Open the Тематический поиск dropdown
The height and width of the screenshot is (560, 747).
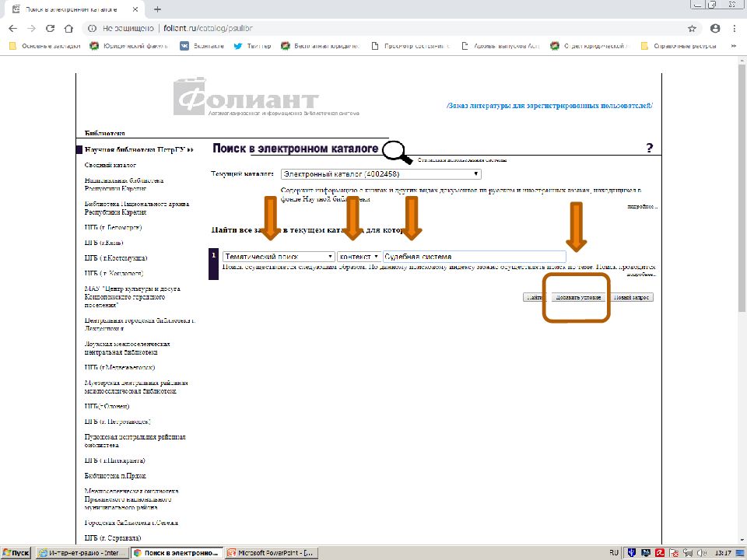click(278, 256)
